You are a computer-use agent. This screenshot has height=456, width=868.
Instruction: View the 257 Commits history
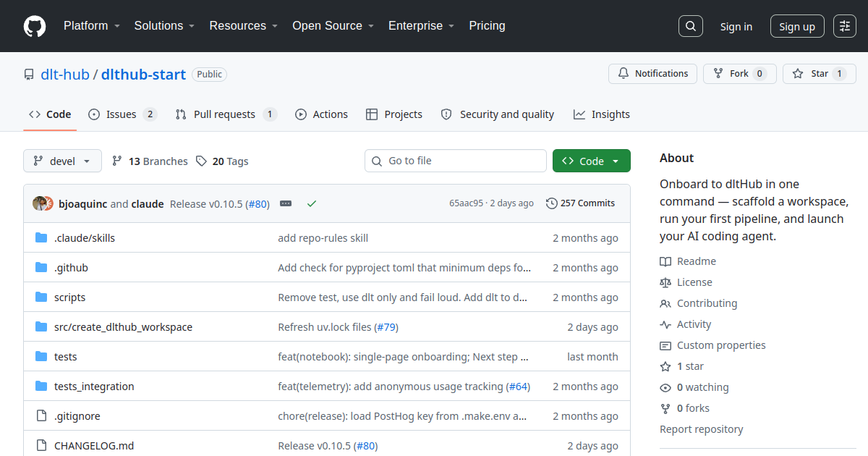tap(581, 203)
